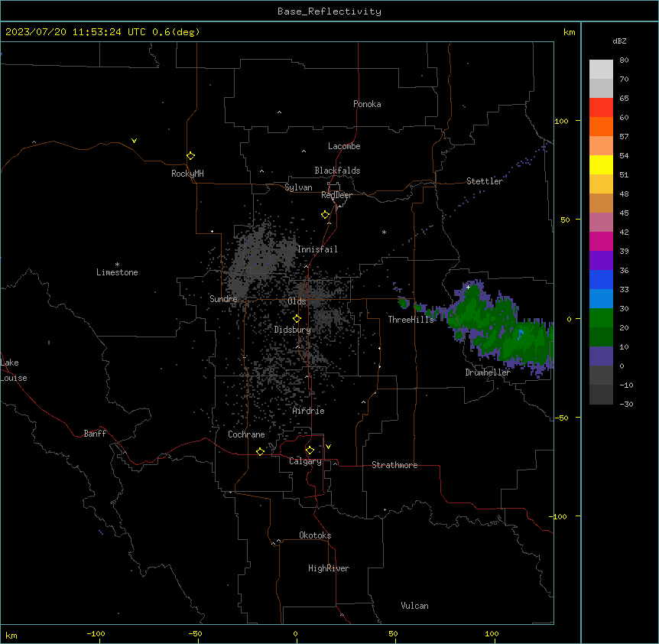The width and height of the screenshot is (659, 644).
Task: Select the Drumheller label
Action: click(x=488, y=372)
